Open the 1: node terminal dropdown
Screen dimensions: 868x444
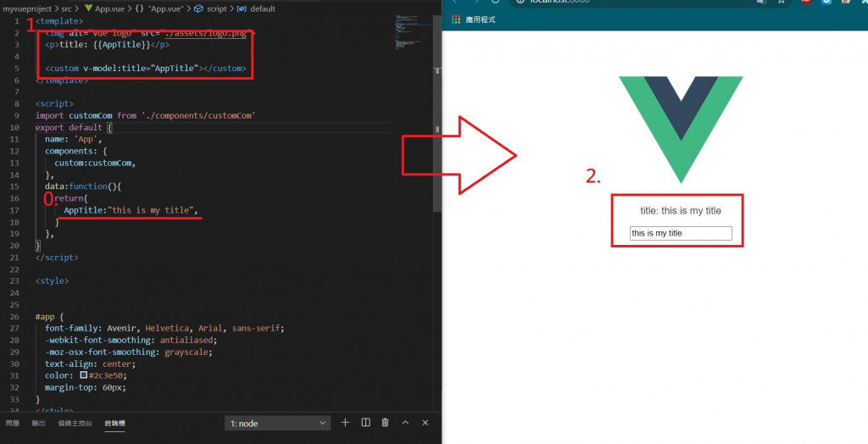pyautogui.click(x=278, y=423)
